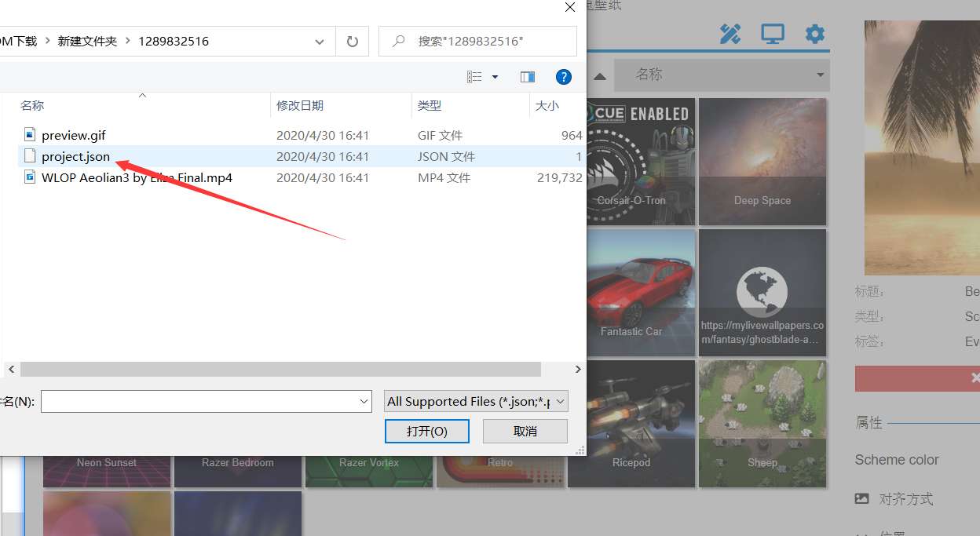Click the Scheme color property
980x536 pixels.
pos(897,460)
